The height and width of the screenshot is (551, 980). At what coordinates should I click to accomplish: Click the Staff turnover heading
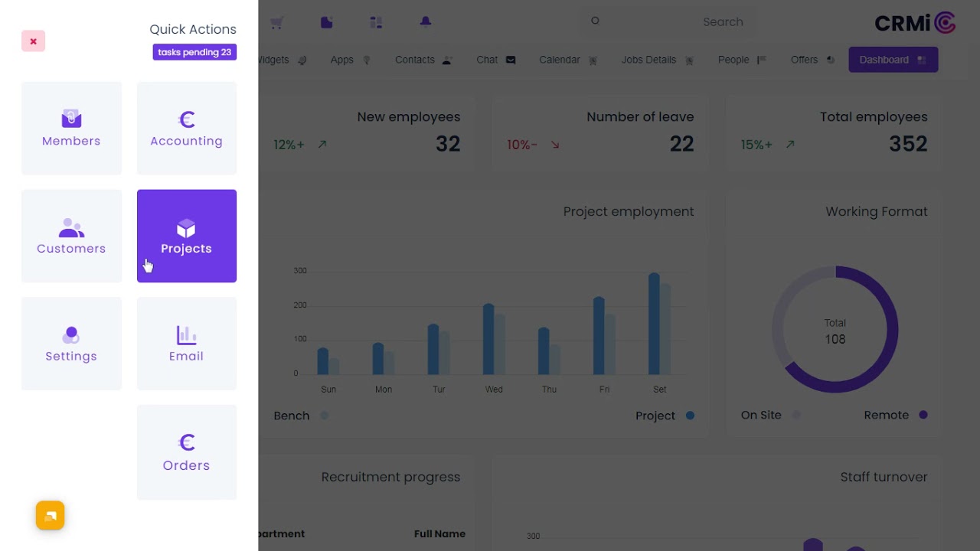click(884, 478)
